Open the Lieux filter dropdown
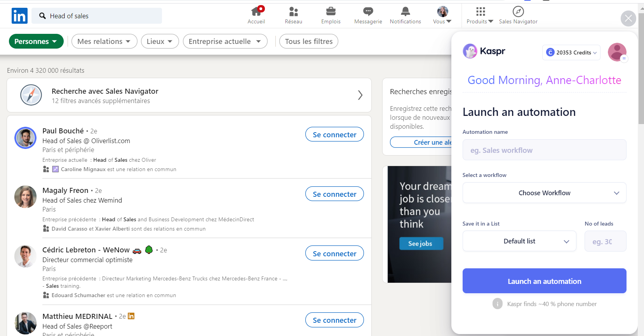This screenshot has height=336, width=644. [160, 41]
